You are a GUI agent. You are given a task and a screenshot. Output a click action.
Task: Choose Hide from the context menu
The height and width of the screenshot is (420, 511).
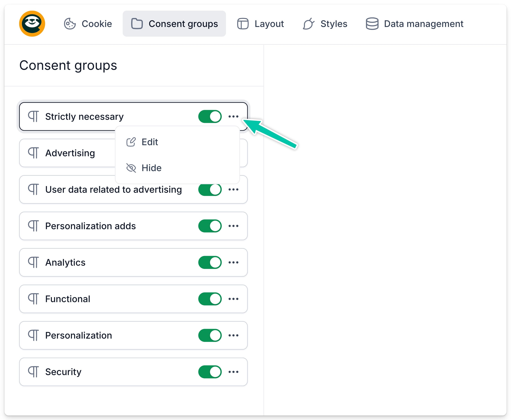tap(177, 168)
